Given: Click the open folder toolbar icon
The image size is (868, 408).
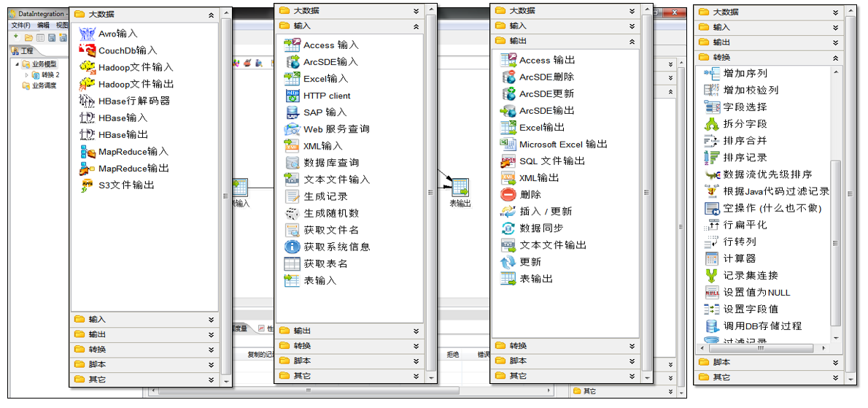Looking at the screenshot, I should pos(28,37).
